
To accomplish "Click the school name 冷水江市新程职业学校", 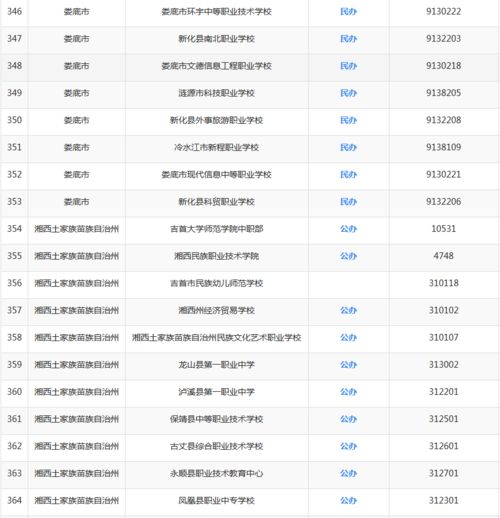I will (216, 147).
